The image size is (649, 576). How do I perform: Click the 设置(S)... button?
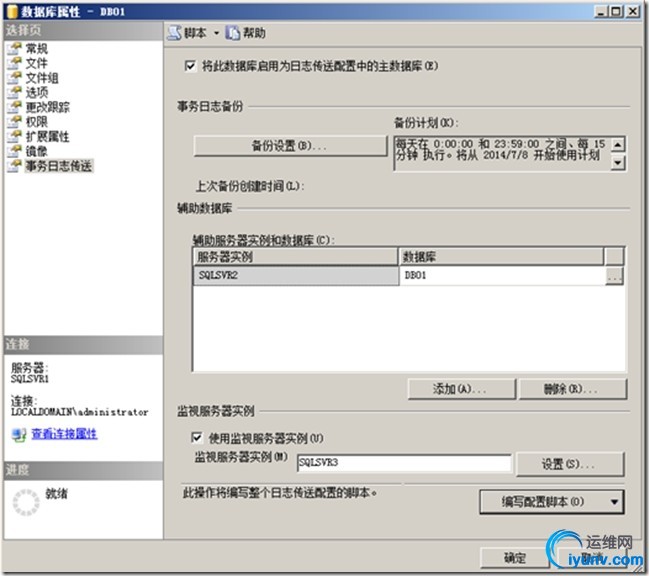[x=570, y=464]
